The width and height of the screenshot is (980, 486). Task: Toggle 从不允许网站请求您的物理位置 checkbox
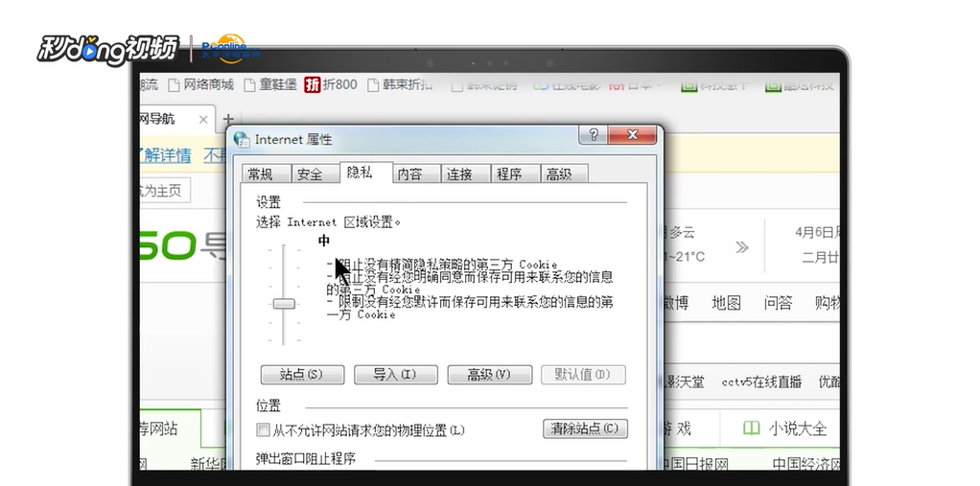tap(263, 430)
